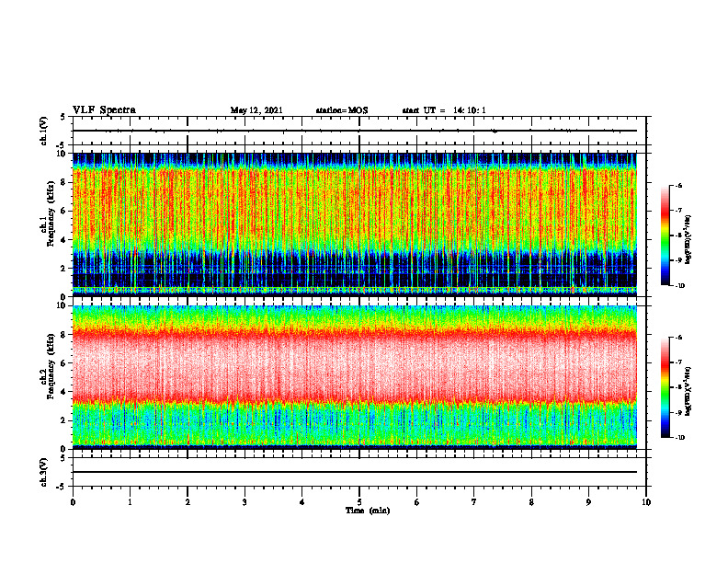Click the ch.1 spectrogram panel
Viewport: 728px width, 563px height.
[x=354, y=224]
